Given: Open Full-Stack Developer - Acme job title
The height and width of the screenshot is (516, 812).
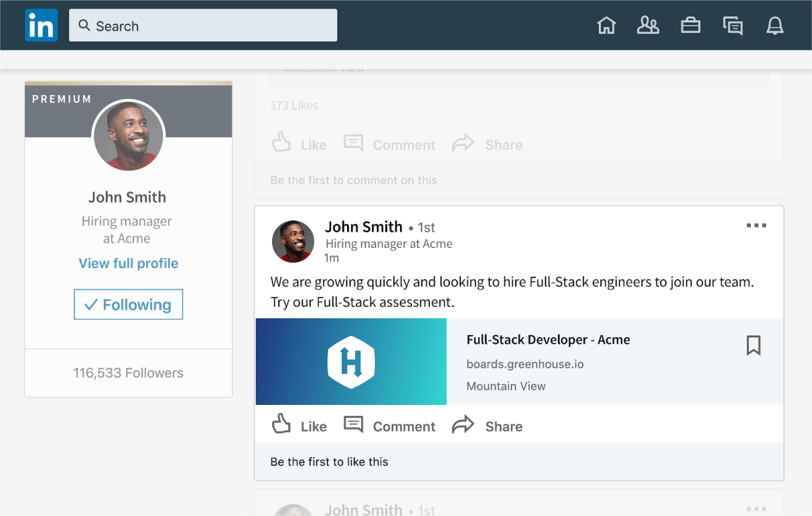Looking at the screenshot, I should click(x=548, y=340).
